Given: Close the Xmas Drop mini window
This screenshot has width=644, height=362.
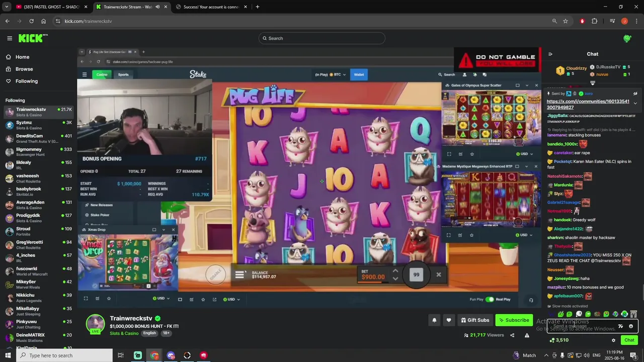Looking at the screenshot, I should [x=173, y=230].
